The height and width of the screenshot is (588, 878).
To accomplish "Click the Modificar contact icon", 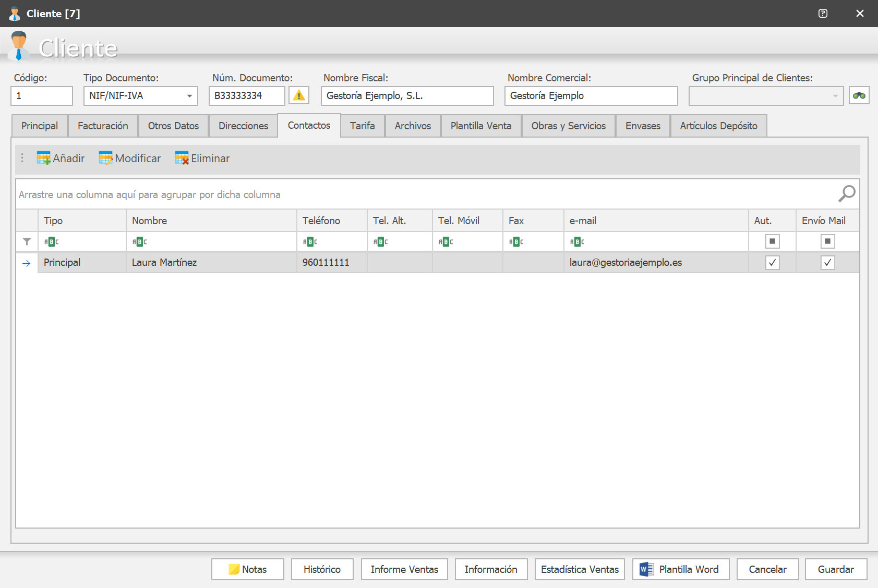I will point(105,158).
